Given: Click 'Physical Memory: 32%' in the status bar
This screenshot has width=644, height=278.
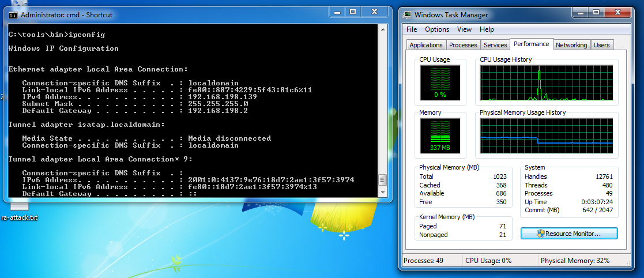Looking at the screenshot, I should 575,261.
